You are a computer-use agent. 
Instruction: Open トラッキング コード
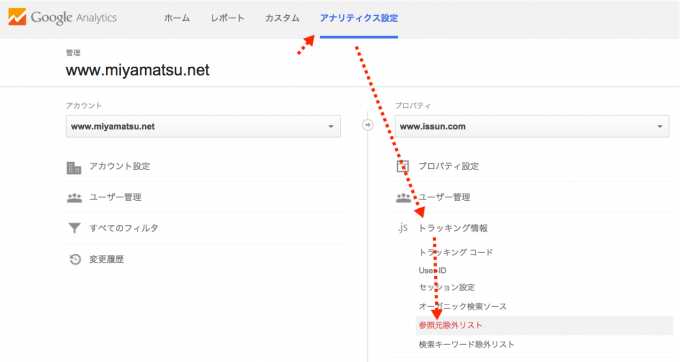tap(455, 252)
